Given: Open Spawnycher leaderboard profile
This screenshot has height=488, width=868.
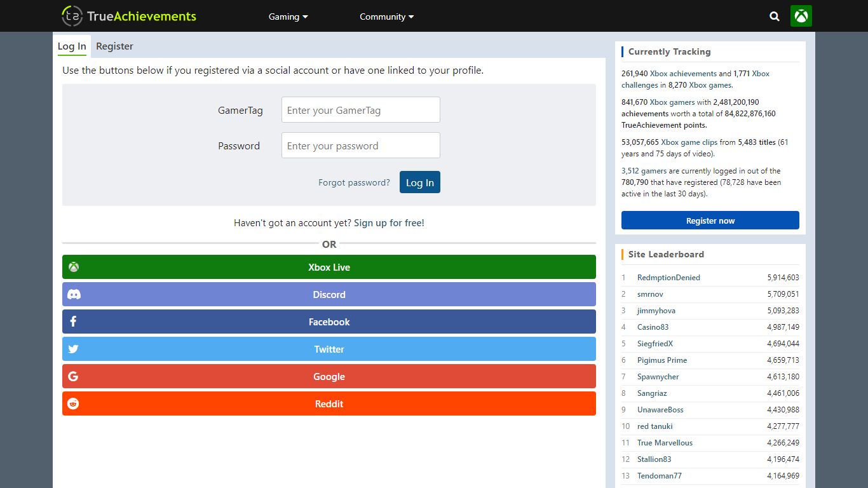Looking at the screenshot, I should click(658, 377).
